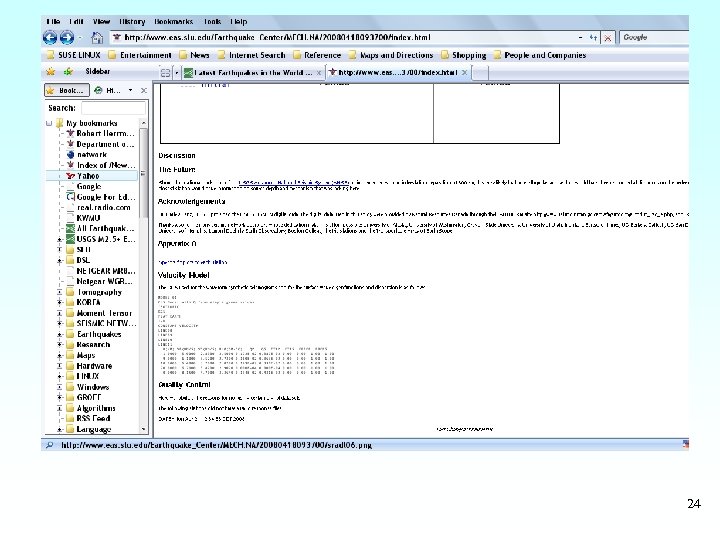
Task: Click sidebar scrollbar up arrow
Action: pos(144,123)
